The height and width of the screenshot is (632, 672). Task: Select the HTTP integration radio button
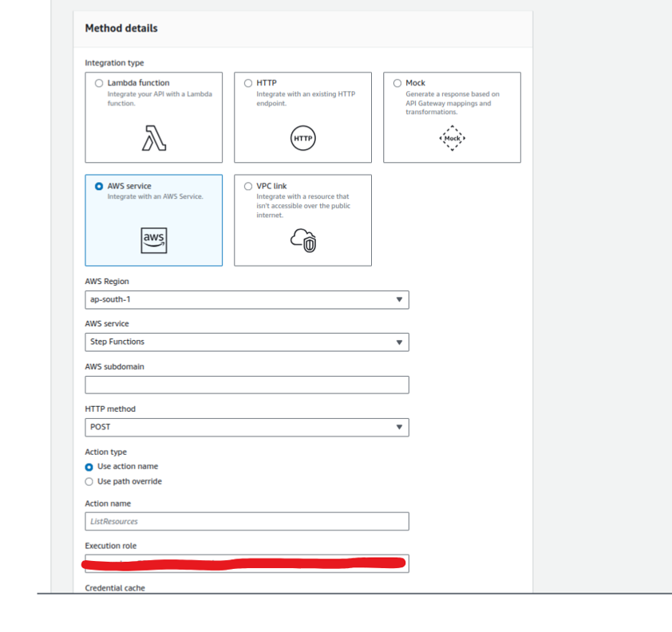tap(248, 83)
